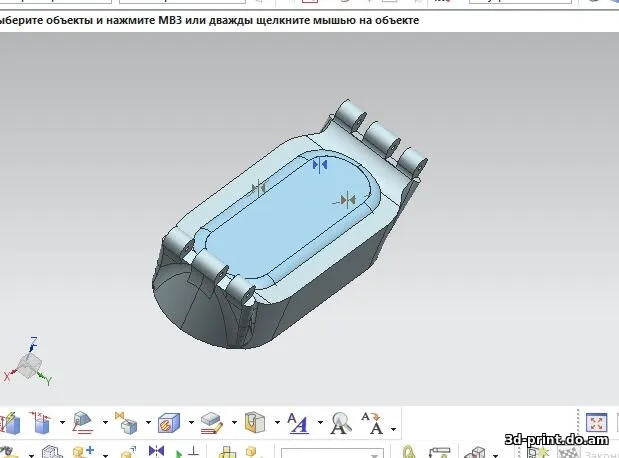Click the blue mirror feature icon
This screenshot has height=458, width=619.
click(156, 451)
